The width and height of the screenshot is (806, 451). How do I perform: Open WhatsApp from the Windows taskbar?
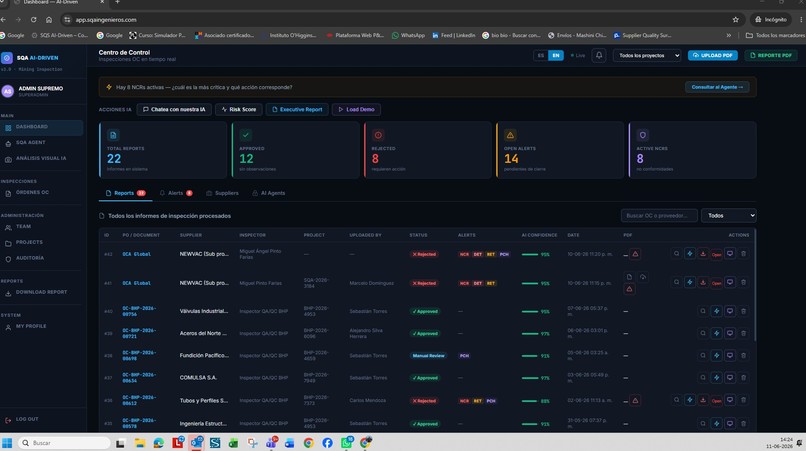(346, 442)
